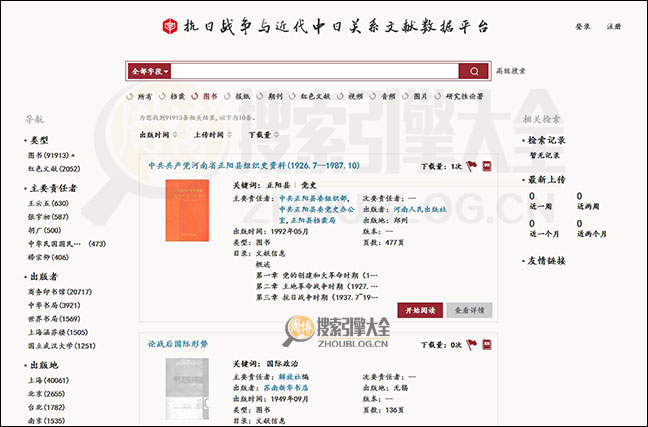Click publisher link 河南人民出版社

click(x=419, y=210)
